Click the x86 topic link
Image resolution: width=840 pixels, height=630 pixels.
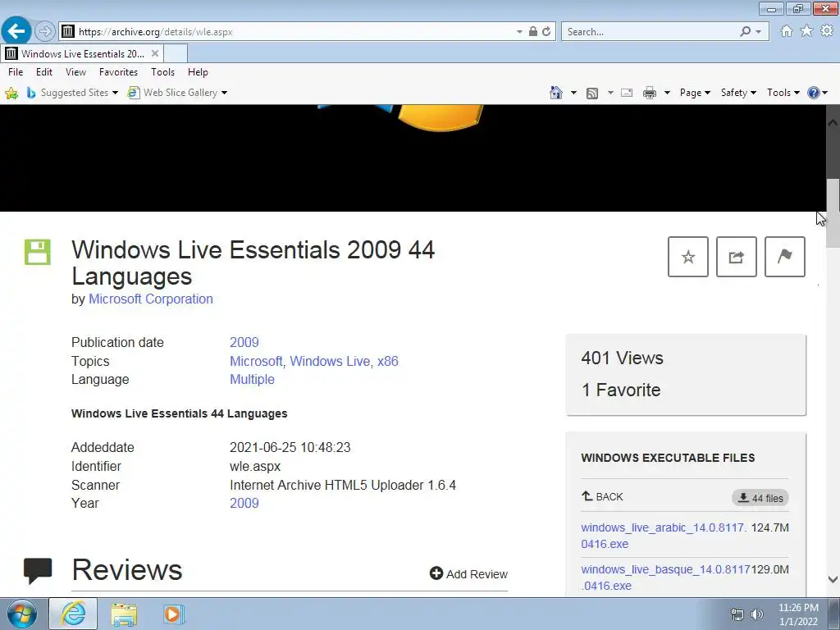pyautogui.click(x=388, y=361)
